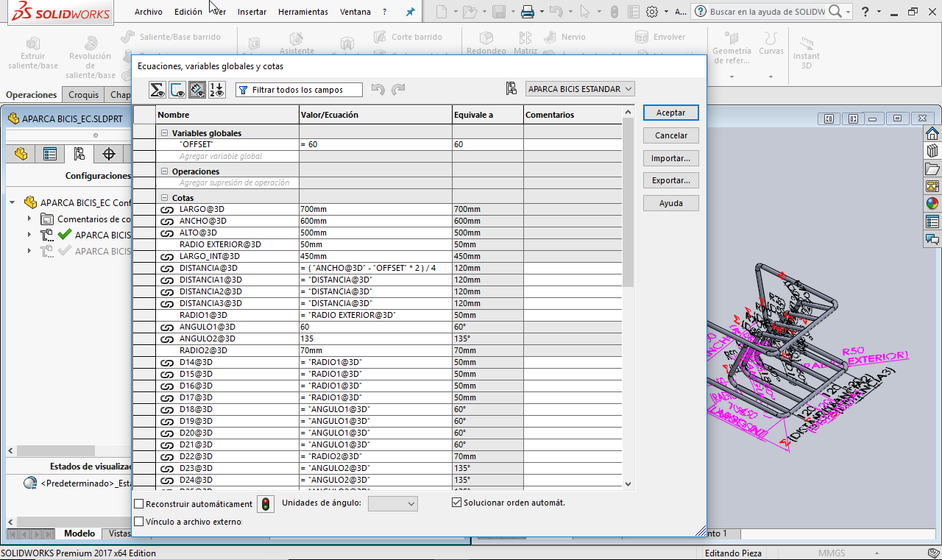Click the Filtrar todos los campos field
Image resolution: width=942 pixels, height=560 pixels.
coord(299,90)
